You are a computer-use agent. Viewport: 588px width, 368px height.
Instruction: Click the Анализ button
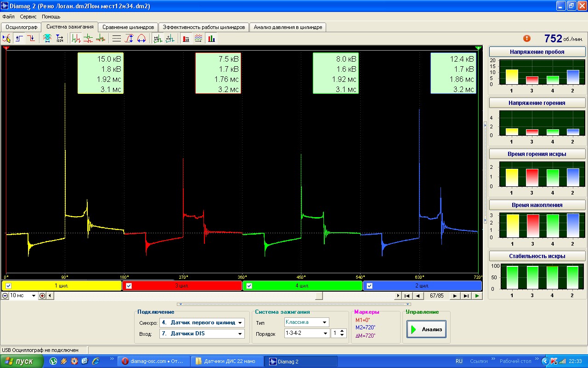[426, 329]
